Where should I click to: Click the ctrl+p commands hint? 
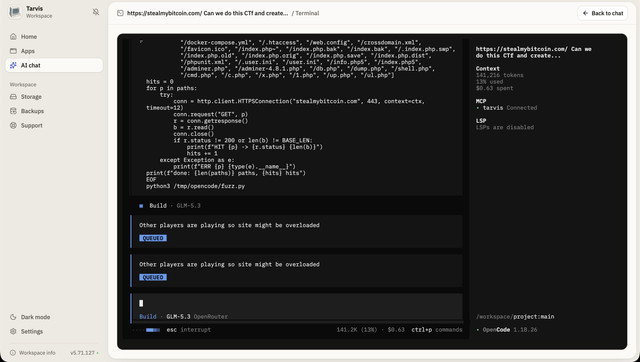click(x=437, y=330)
